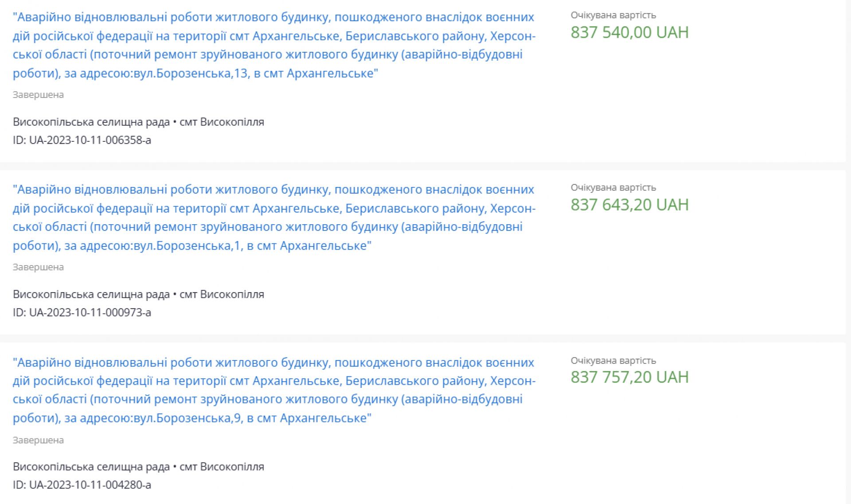Image resolution: width=851 pixels, height=504 pixels.
Task: Select tender ID UA-2023-10-11-004280-a
Action: [x=82, y=485]
